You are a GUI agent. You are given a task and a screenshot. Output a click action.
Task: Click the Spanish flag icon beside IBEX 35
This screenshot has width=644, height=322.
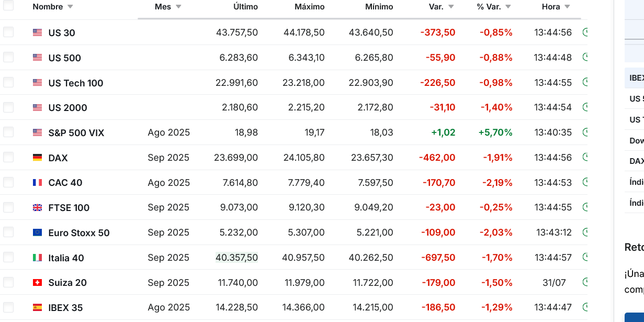coord(37,307)
